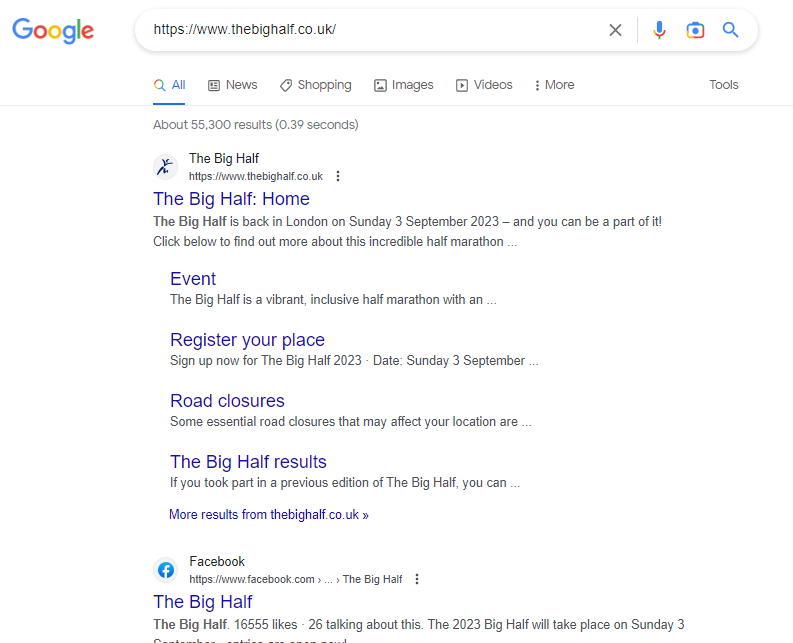Click the facebook.com breadcrumb URL text
The image size is (793, 643).
pos(295,579)
